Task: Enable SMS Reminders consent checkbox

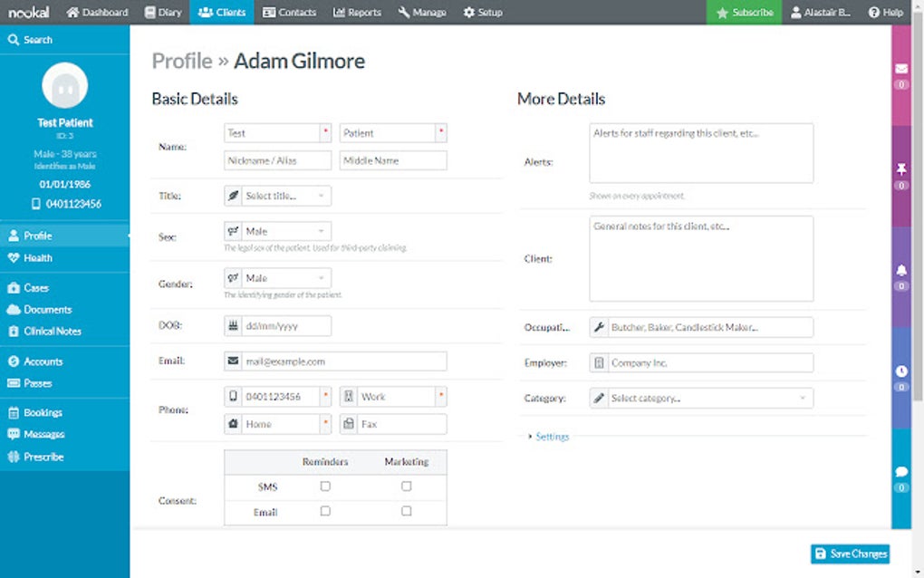Action: [x=325, y=486]
